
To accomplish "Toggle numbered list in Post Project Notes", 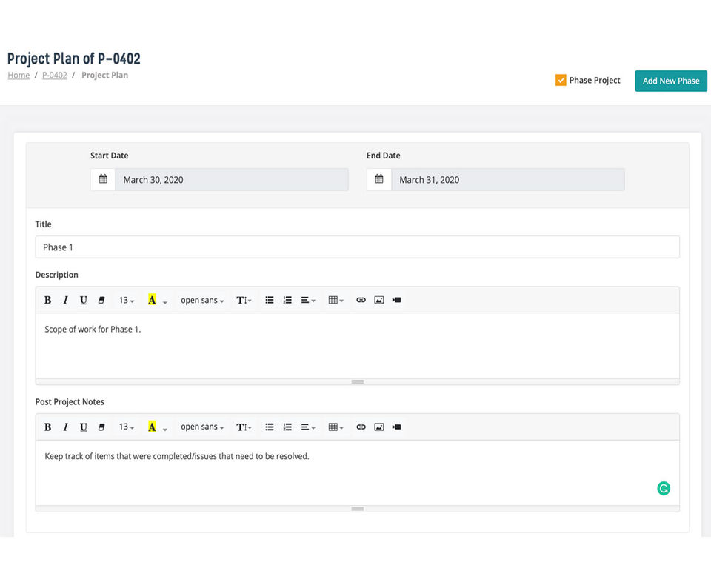I will [287, 427].
